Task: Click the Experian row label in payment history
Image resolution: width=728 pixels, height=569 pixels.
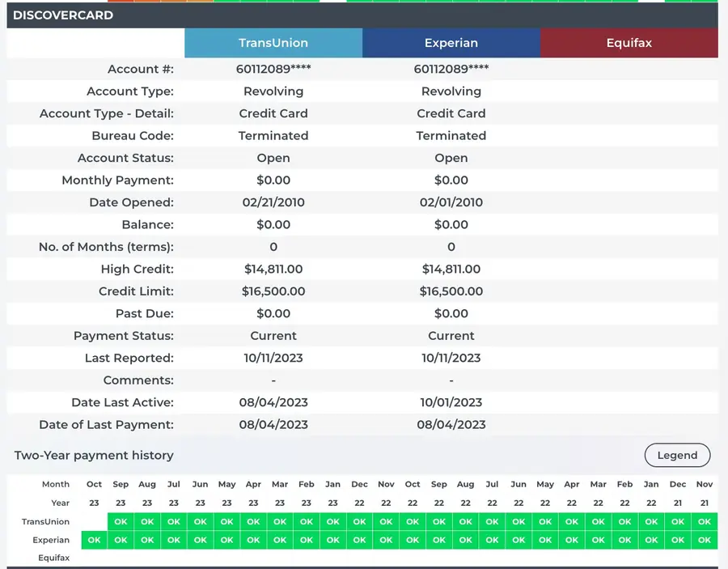Action: (51, 540)
